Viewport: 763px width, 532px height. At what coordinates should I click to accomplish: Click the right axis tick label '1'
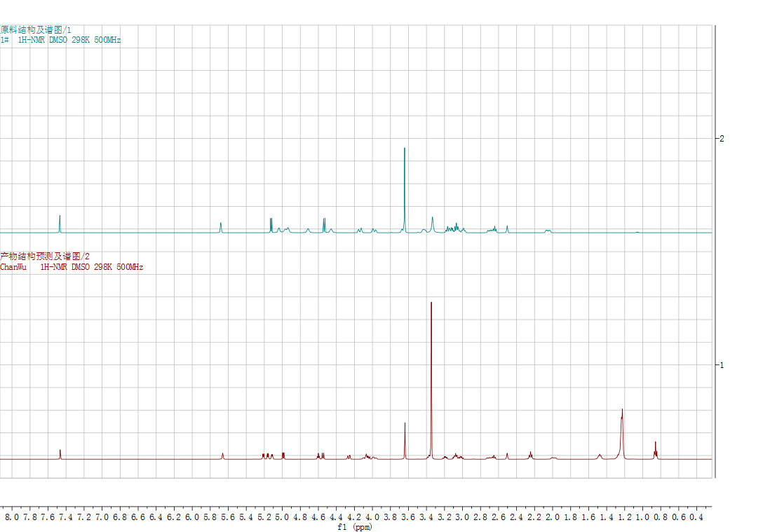coord(722,365)
